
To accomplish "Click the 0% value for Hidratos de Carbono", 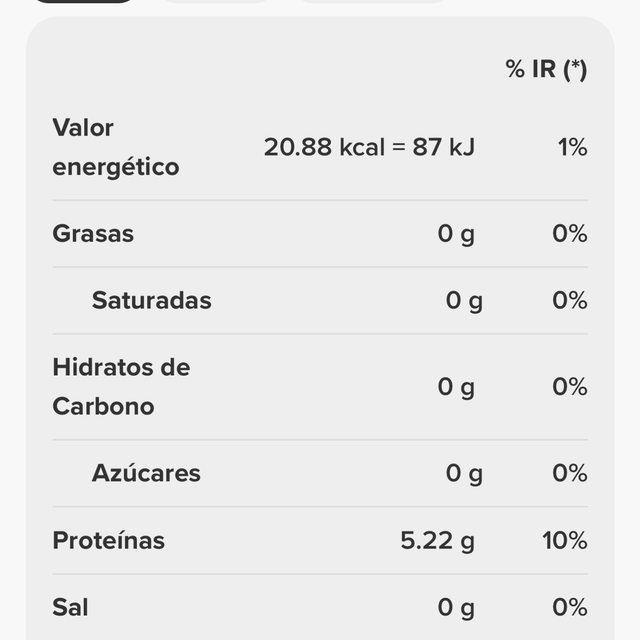I will (x=570, y=387).
